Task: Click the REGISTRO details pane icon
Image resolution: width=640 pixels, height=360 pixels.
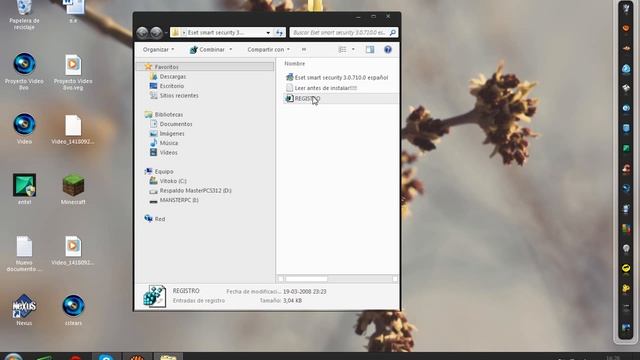Action: [154, 296]
